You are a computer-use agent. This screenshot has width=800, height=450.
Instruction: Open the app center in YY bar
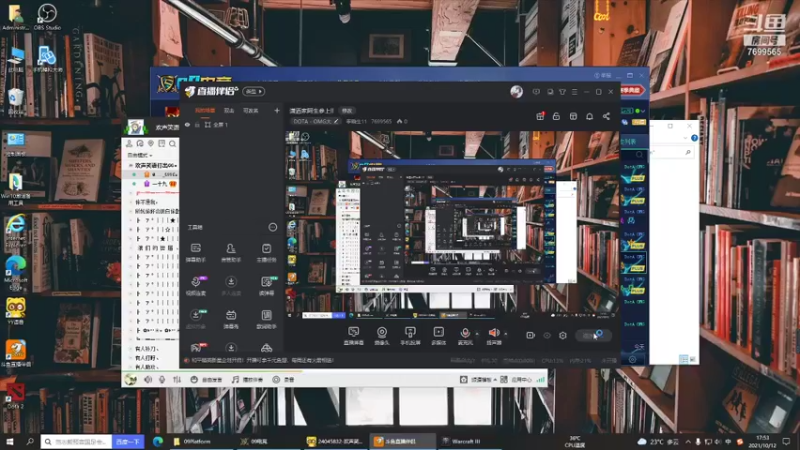(516, 380)
